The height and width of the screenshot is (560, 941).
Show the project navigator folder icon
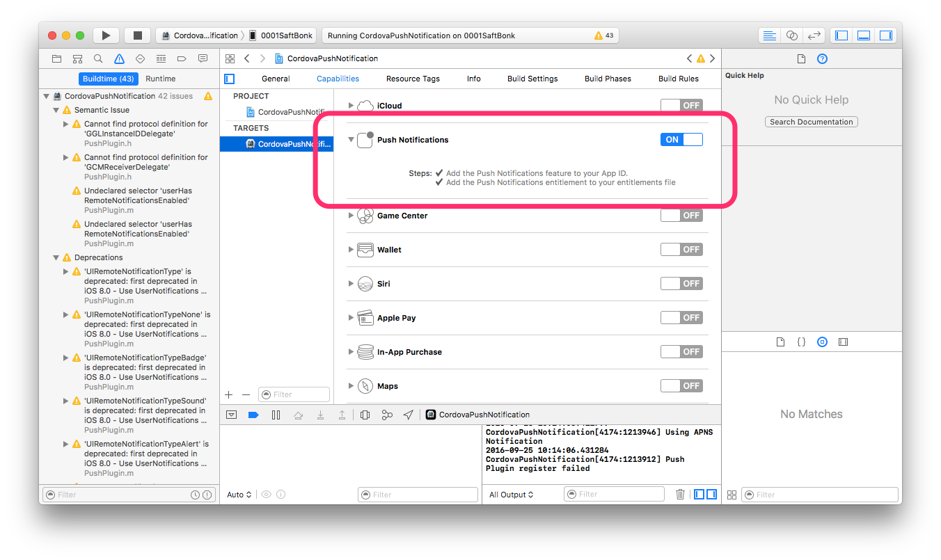57,58
